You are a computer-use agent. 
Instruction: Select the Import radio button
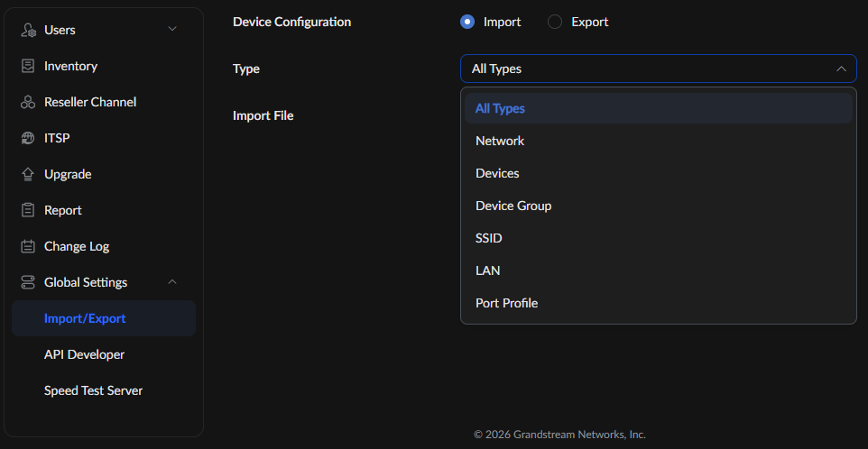(467, 23)
